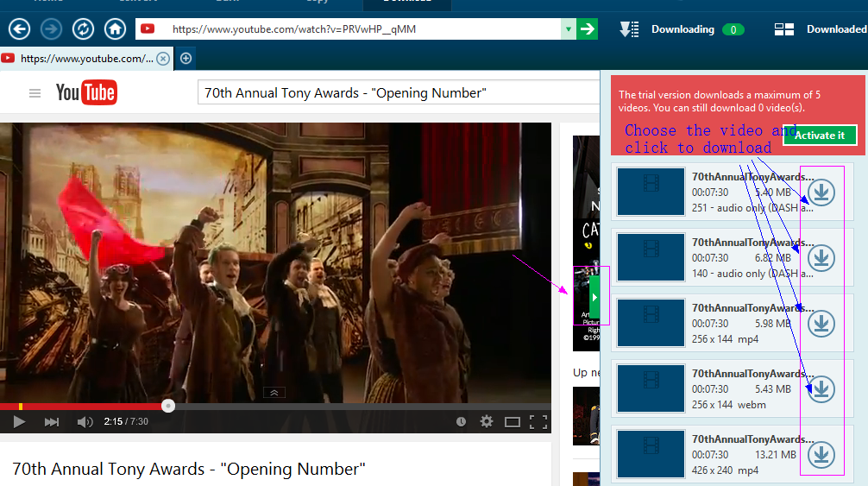
Task: Open the Downloading list icon
Action: (x=629, y=29)
